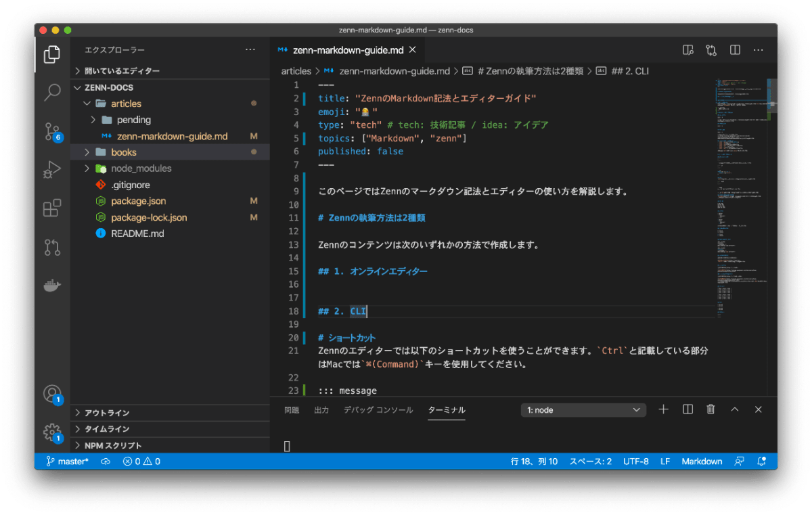
Task: Click zenn-markdown-guide.md in the breadcrumb
Action: point(394,71)
